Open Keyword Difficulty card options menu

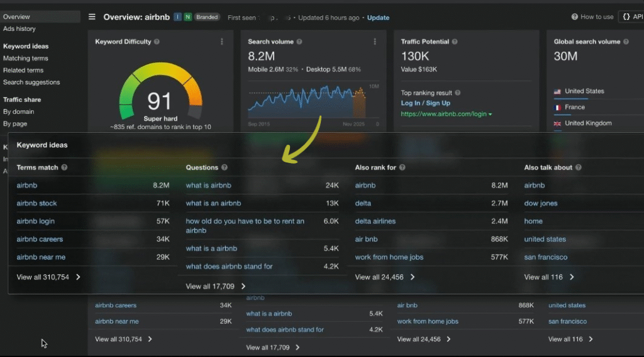222,42
